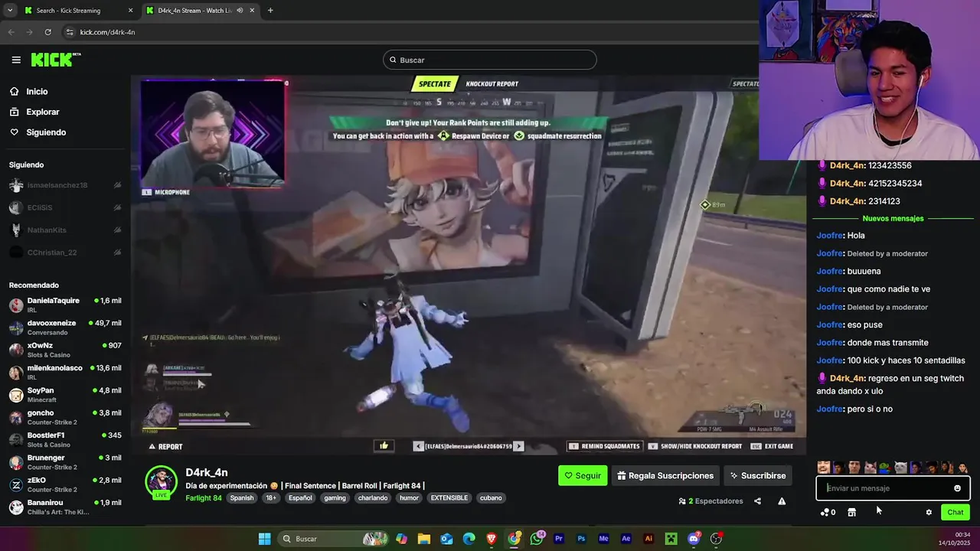The width and height of the screenshot is (980, 551).
Task: Insert the white cat emote
Action: [x=900, y=468]
